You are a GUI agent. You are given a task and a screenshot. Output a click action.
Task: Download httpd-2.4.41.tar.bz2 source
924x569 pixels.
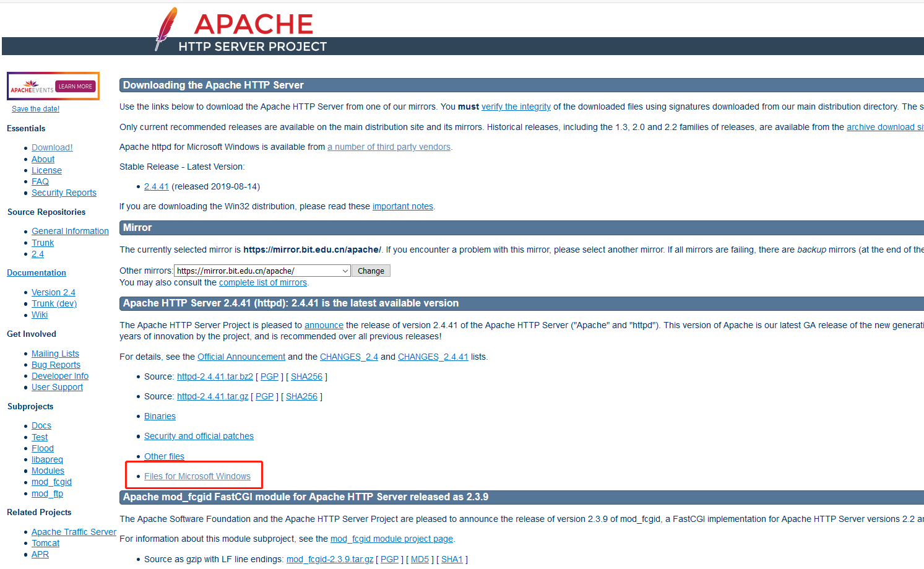[x=215, y=376]
